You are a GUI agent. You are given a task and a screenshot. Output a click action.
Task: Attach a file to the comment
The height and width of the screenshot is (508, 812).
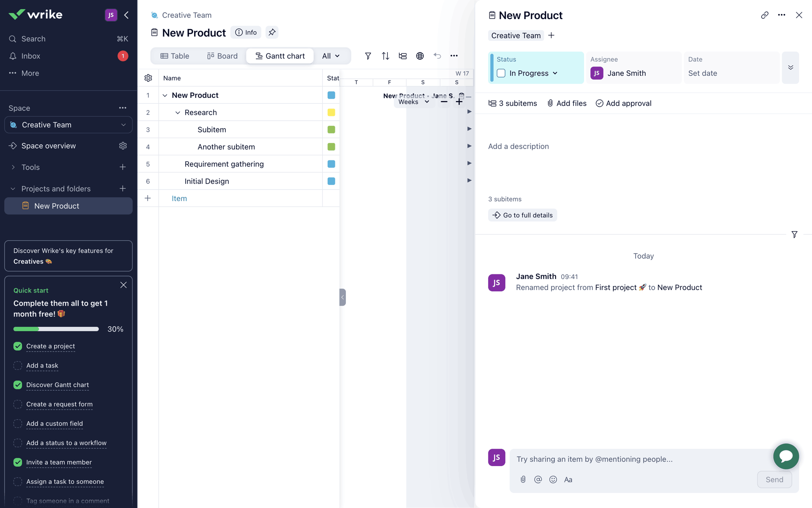(x=523, y=479)
